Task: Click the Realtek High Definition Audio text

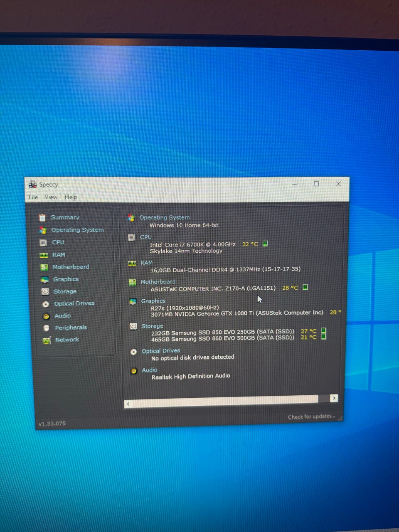Action: (191, 376)
